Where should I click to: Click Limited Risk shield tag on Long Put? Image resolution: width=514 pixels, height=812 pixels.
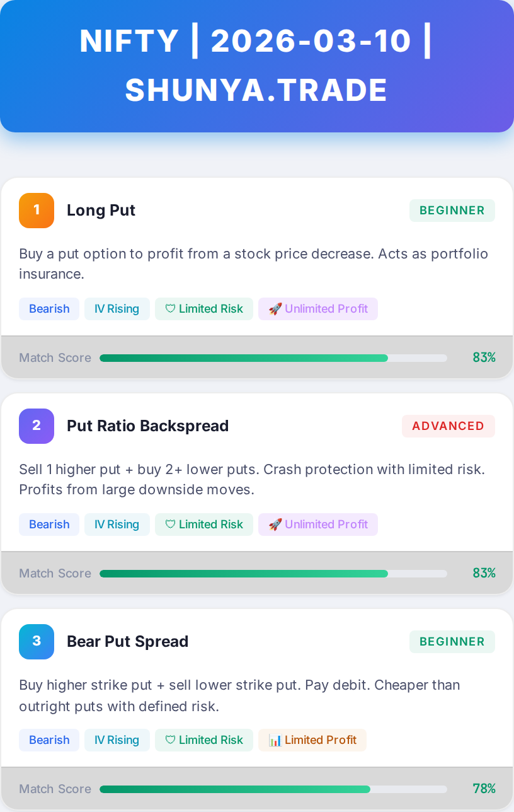[x=204, y=309]
